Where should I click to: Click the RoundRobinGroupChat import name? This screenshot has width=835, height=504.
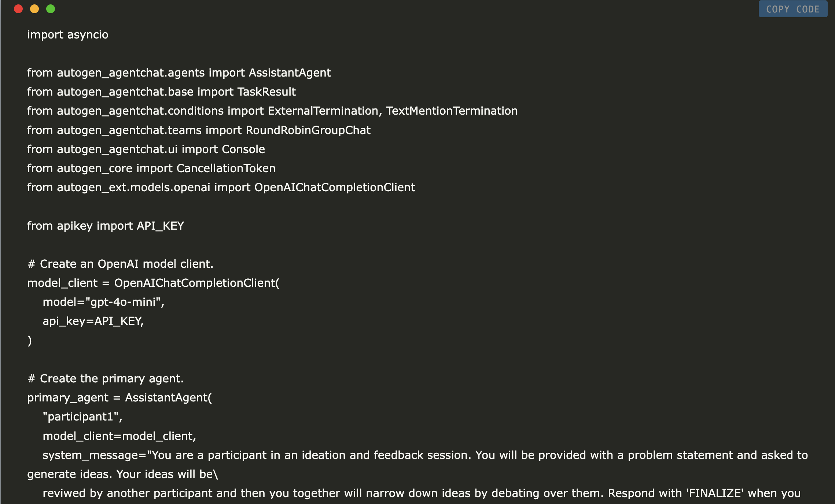308,130
